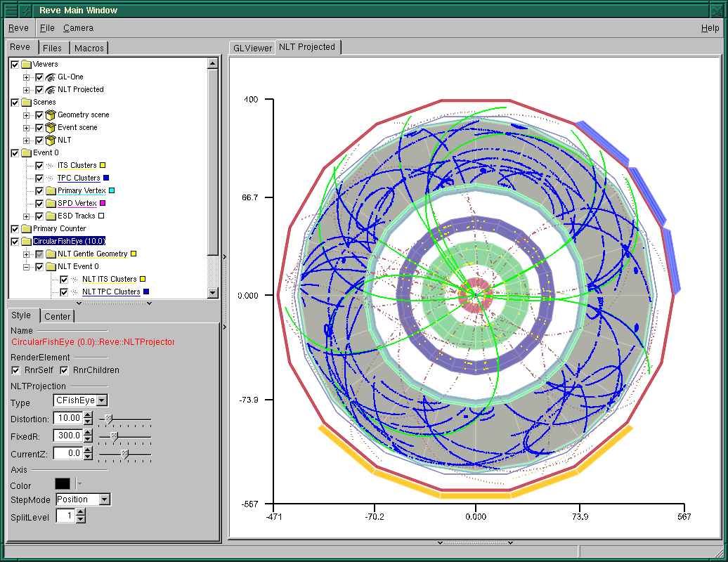Disable the RnrSelf checkbox
This screenshot has height=562, width=728.
pyautogui.click(x=15, y=370)
